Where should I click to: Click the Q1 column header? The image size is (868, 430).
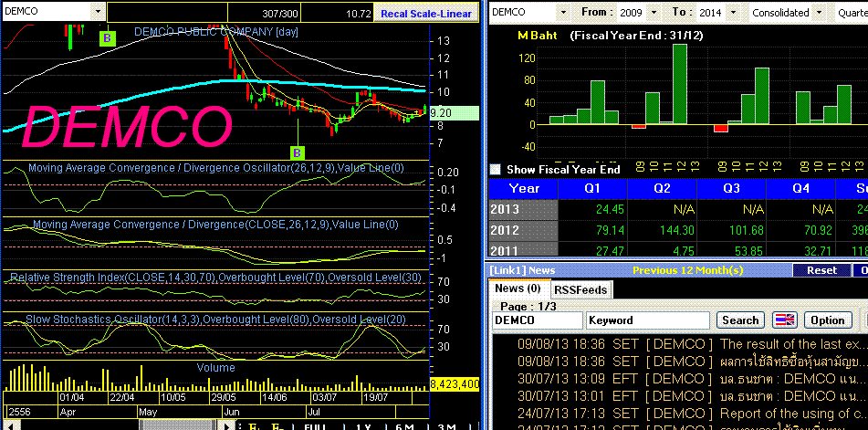click(593, 189)
